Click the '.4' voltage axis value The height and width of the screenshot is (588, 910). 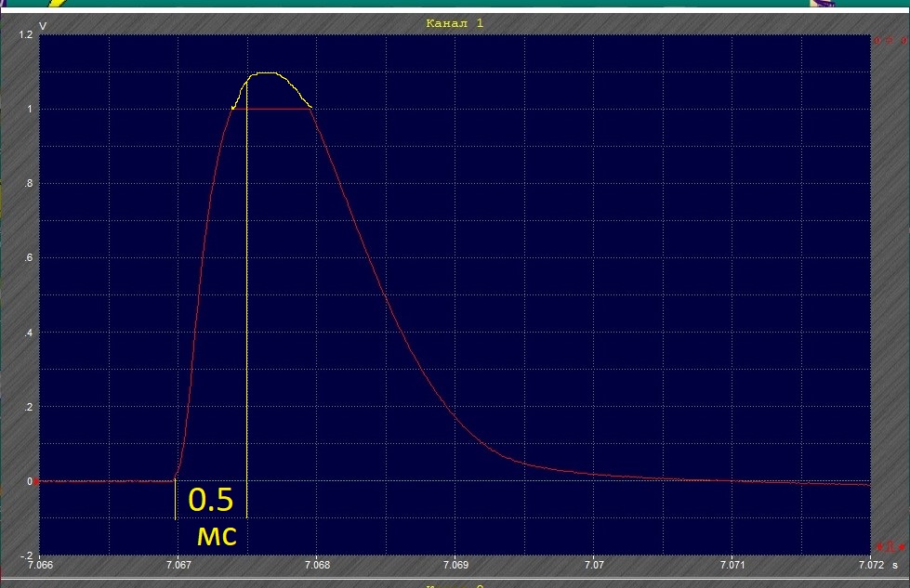click(x=29, y=333)
